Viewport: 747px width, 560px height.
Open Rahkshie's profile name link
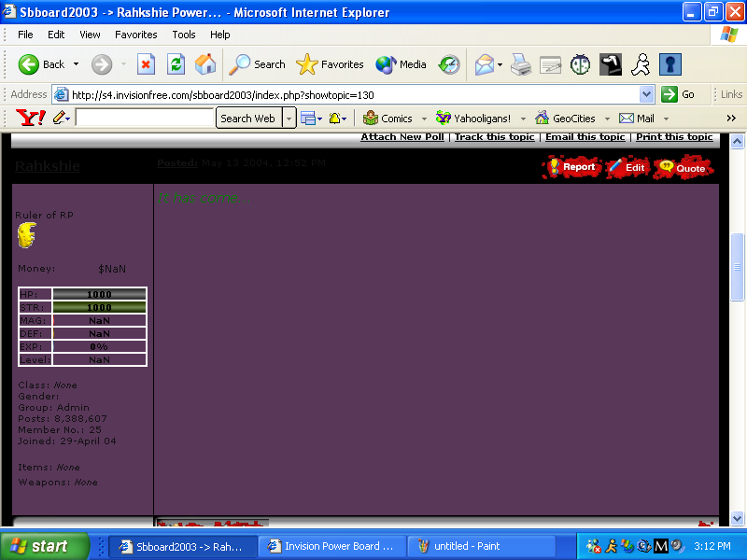[48, 166]
